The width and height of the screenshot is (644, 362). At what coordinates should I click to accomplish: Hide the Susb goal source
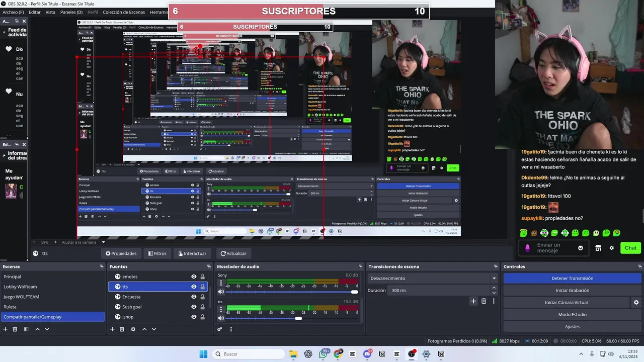pyautogui.click(x=194, y=307)
